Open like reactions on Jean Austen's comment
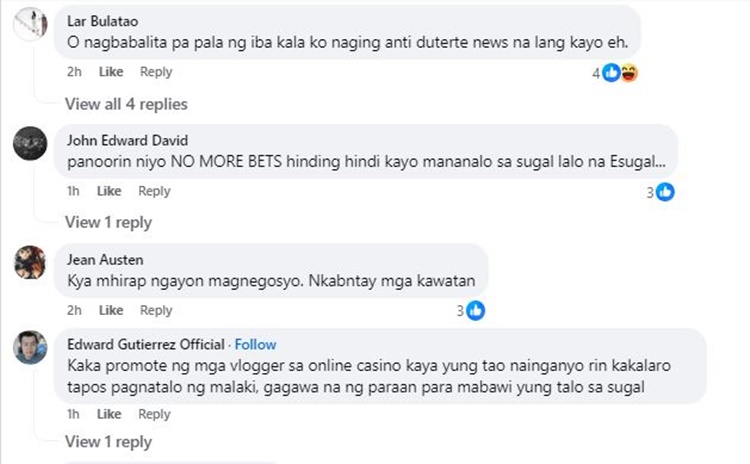This screenshot has height=464, width=750. click(475, 311)
